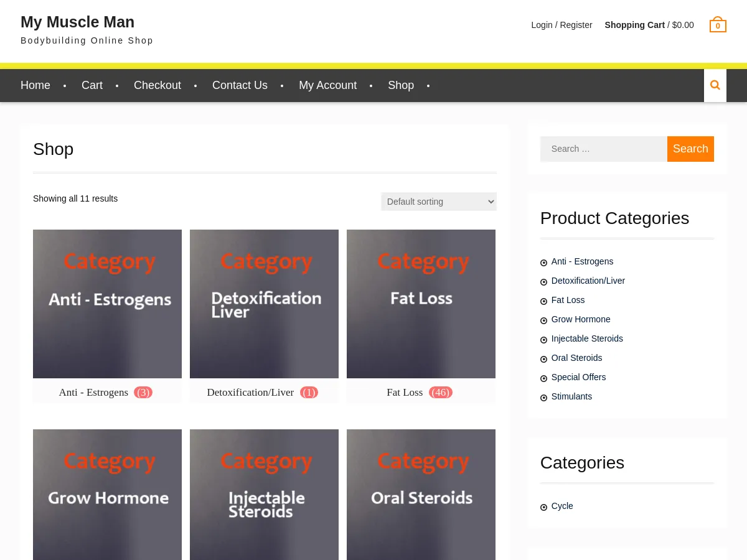This screenshot has width=747, height=560.
Task: Select Home in the navigation menu
Action: tap(35, 85)
